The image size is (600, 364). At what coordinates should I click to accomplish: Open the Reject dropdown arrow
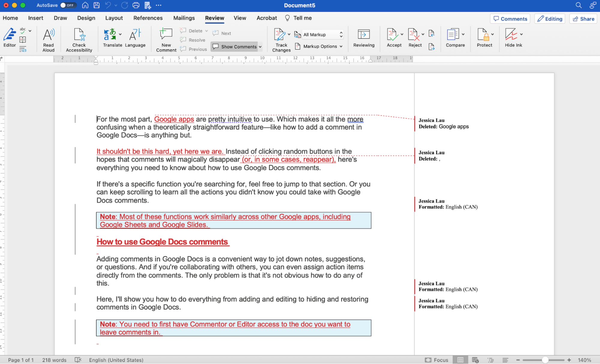[x=423, y=34]
